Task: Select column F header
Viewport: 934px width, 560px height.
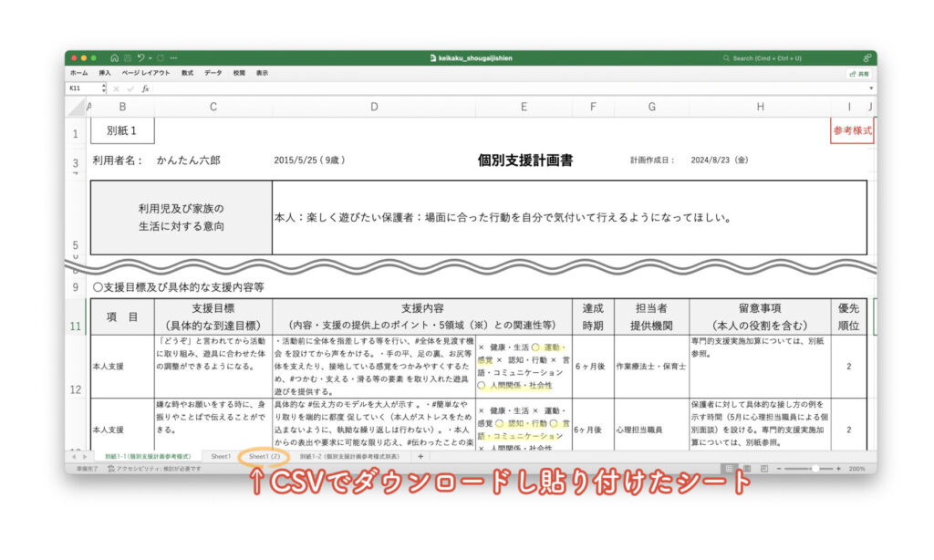Action: [593, 107]
